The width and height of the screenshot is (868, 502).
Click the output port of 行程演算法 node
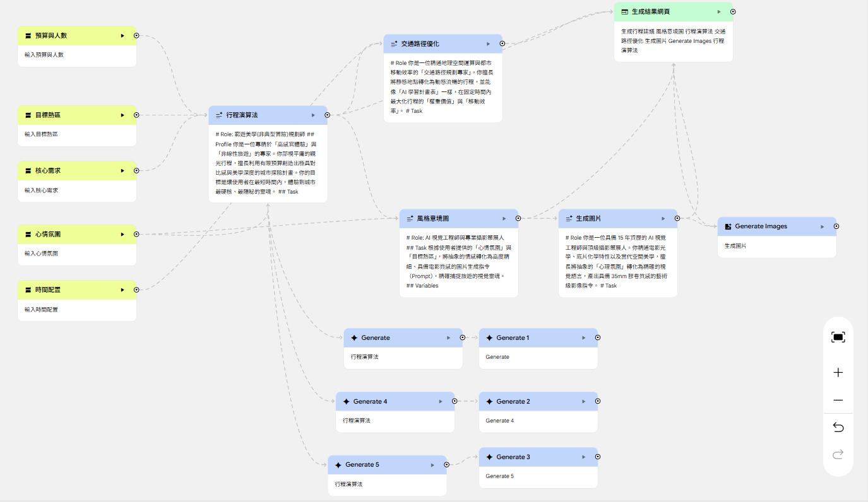[327, 115]
